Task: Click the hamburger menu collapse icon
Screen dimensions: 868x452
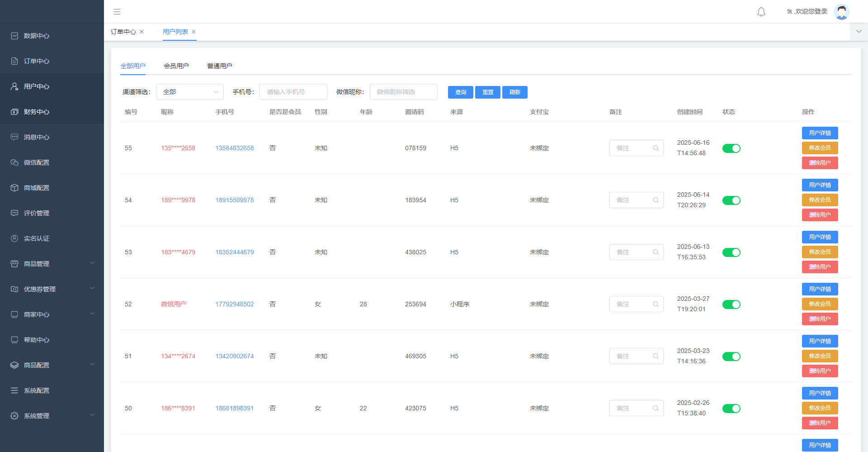Action: [x=117, y=12]
